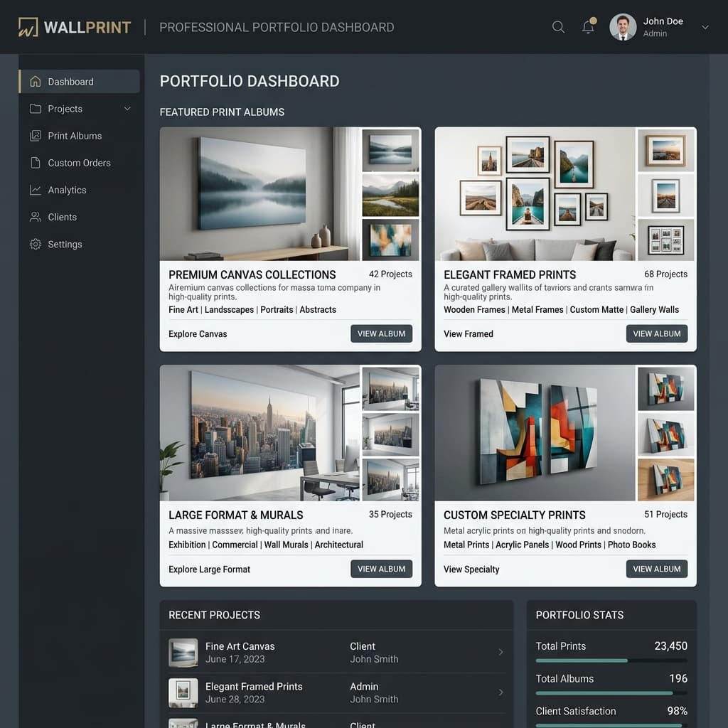Select Projects in the sidebar menu
The width and height of the screenshot is (728, 728).
tap(65, 109)
